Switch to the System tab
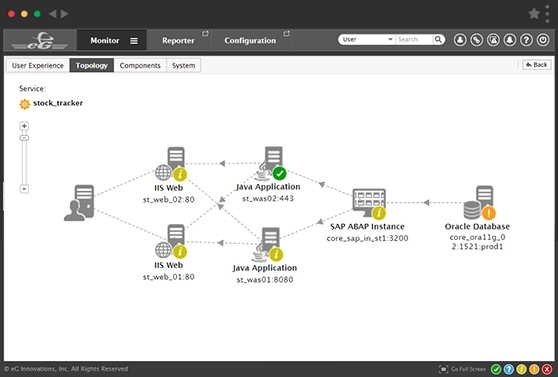 pyautogui.click(x=184, y=66)
